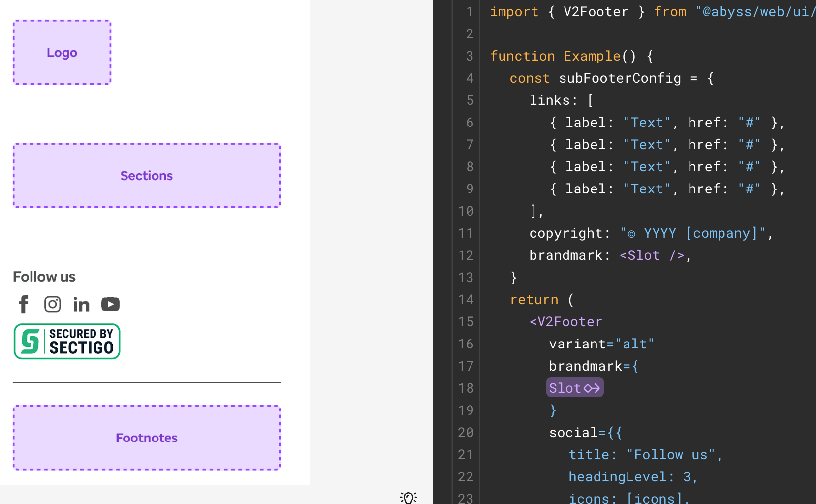Screen dimensions: 816x504
Task: Open the Facebook social icon
Action: pos(23,304)
